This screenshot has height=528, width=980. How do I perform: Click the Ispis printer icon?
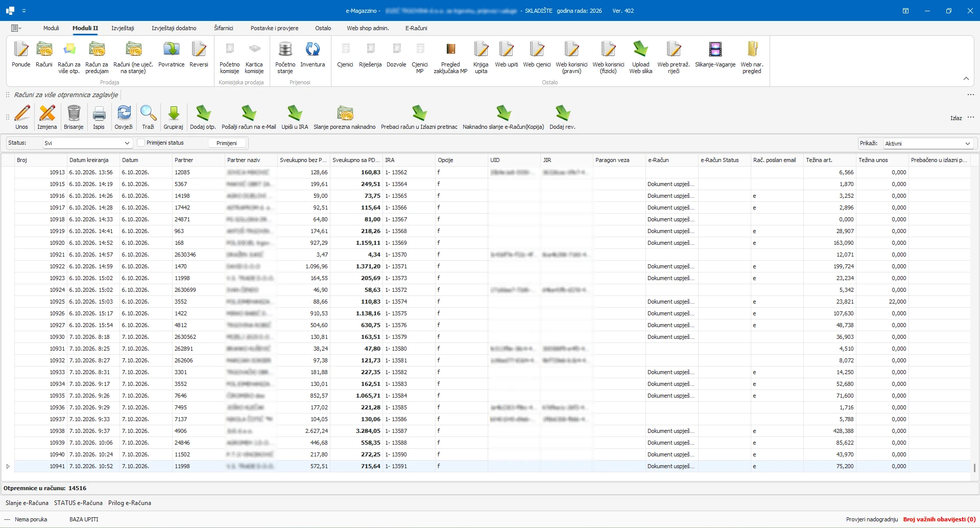coord(99,113)
